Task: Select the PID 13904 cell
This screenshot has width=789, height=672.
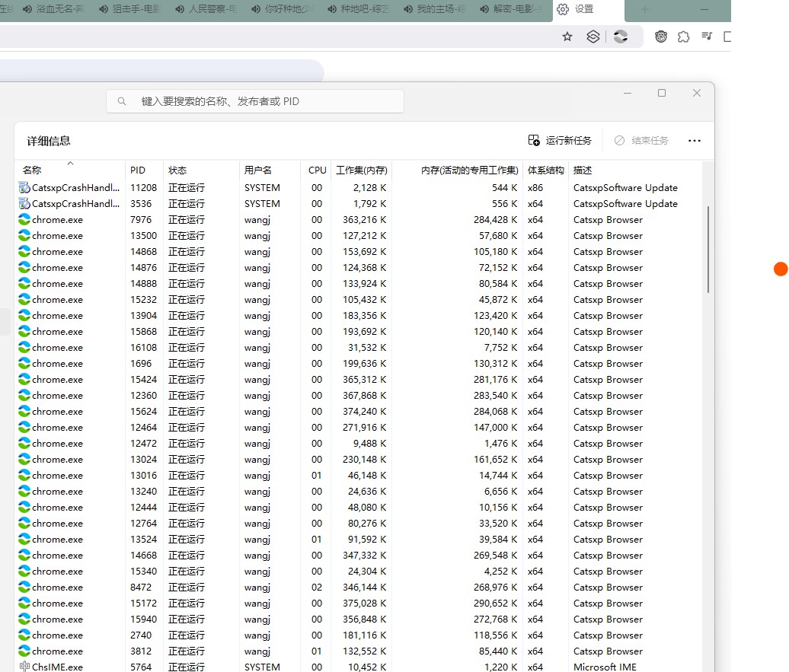Action: coord(143,315)
